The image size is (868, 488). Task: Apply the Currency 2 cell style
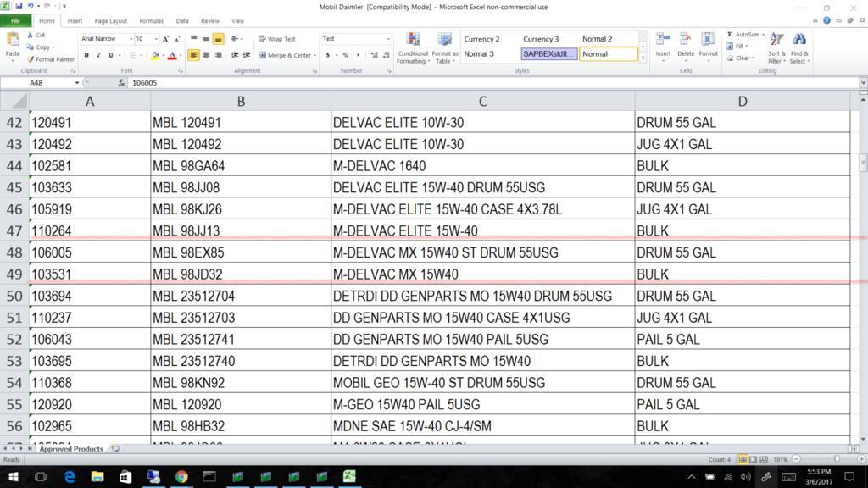click(481, 39)
